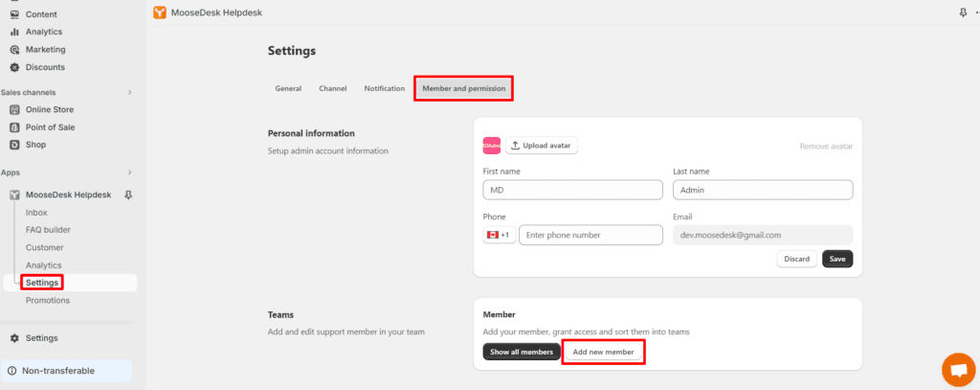The image size is (980, 390).
Task: Click the Marketing target icon
Action: click(14, 50)
